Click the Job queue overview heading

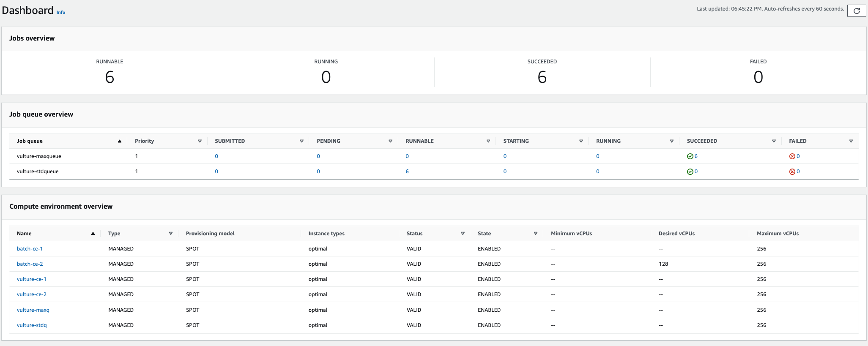pyautogui.click(x=41, y=114)
